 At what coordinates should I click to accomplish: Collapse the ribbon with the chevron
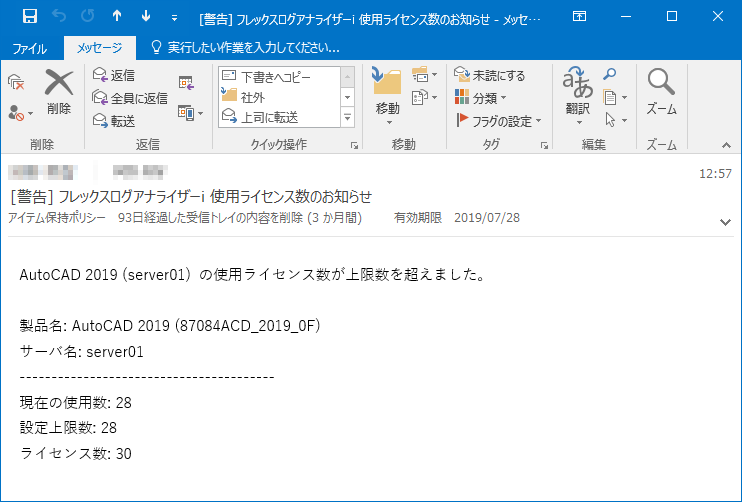pyautogui.click(x=726, y=145)
